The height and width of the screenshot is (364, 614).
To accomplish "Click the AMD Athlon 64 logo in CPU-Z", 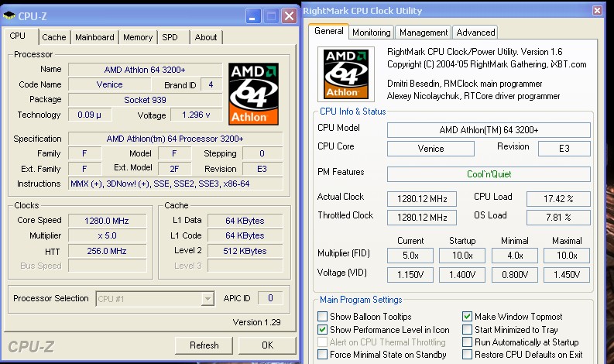I will coord(253,94).
